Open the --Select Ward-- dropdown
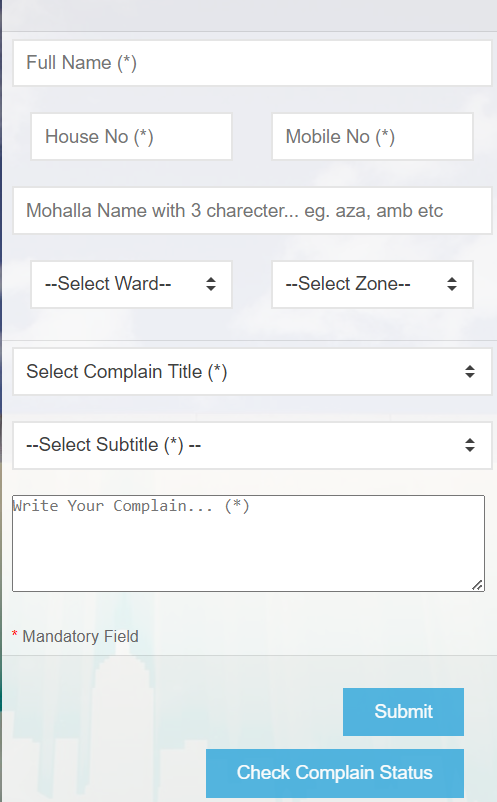Screen dimensions: 497x802 click(131, 284)
